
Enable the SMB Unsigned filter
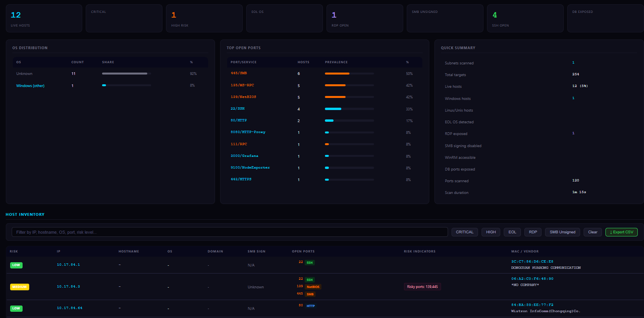(x=562, y=232)
